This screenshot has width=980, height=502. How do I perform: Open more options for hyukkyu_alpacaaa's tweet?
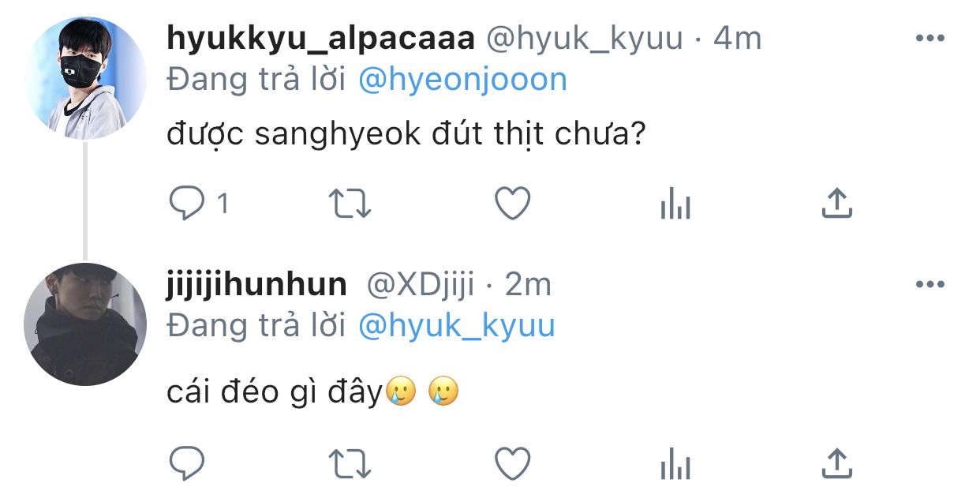[930, 38]
